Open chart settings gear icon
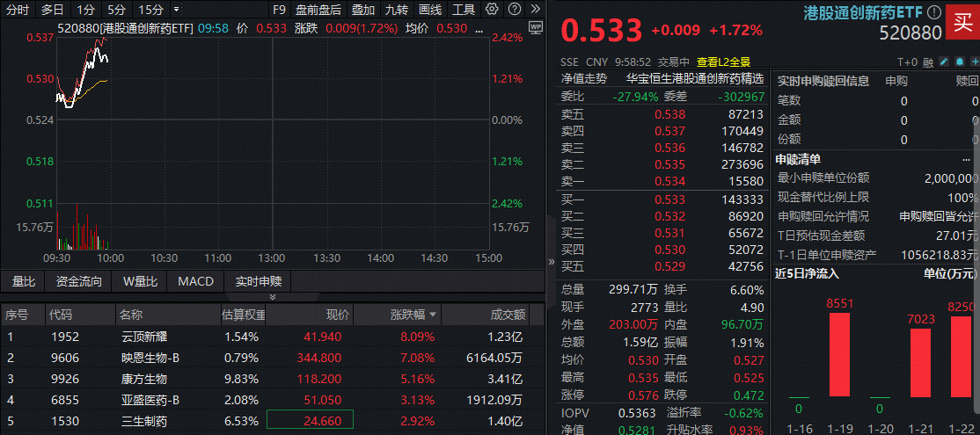Image resolution: width=980 pixels, height=435 pixels. click(x=492, y=10)
